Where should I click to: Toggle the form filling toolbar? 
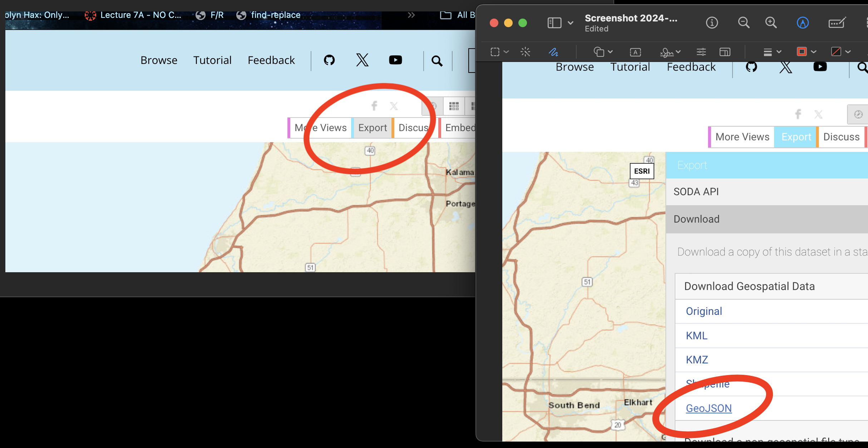tap(837, 23)
